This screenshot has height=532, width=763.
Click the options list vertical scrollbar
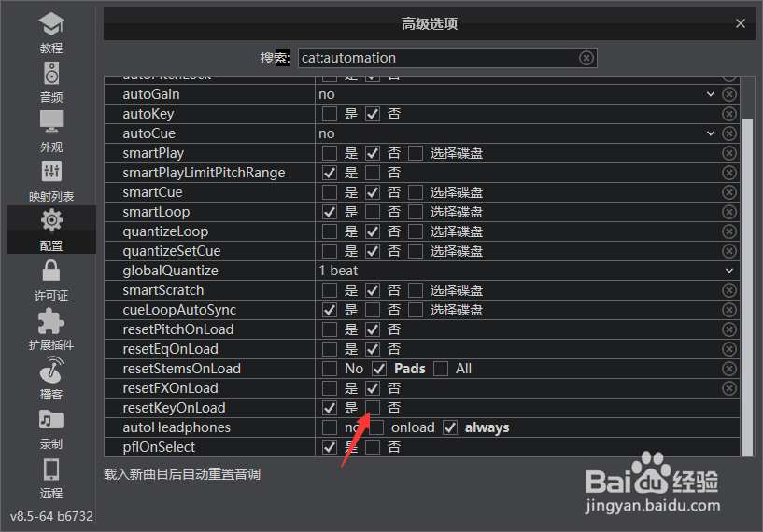pos(747,287)
